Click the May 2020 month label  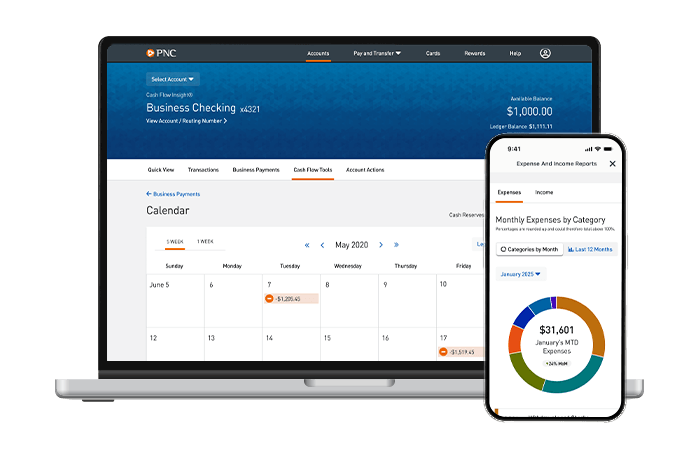pos(352,245)
